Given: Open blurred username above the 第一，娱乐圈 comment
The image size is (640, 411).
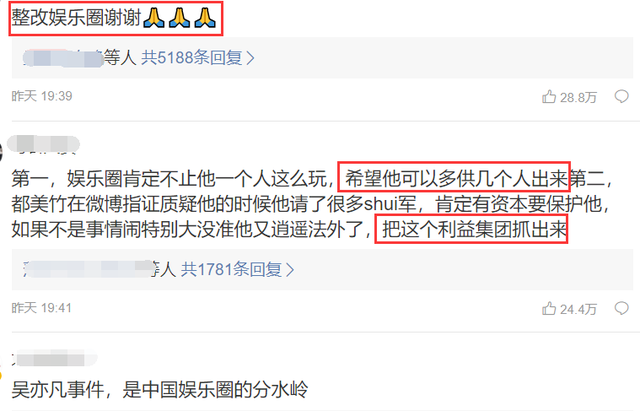Looking at the screenshot, I should pyautogui.click(x=44, y=145).
